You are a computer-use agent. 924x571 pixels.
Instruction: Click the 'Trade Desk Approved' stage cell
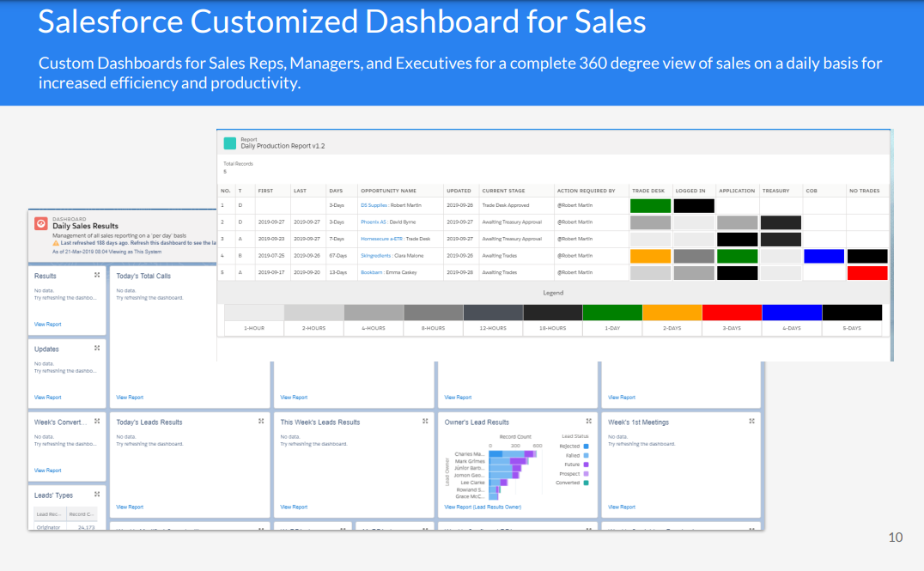point(506,206)
